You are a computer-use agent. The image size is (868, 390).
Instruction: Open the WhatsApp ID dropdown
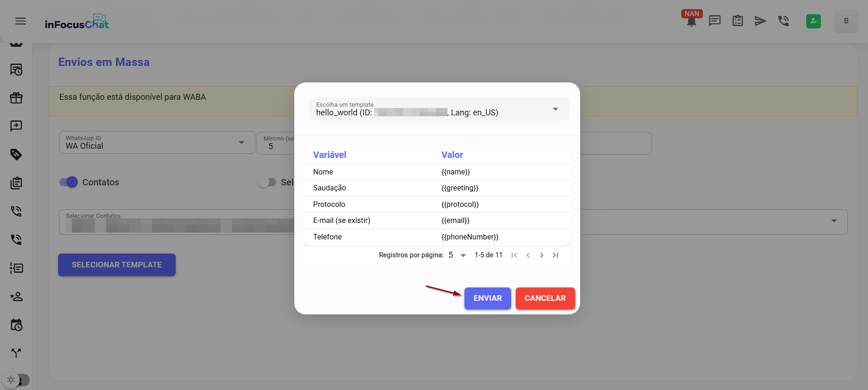click(241, 142)
